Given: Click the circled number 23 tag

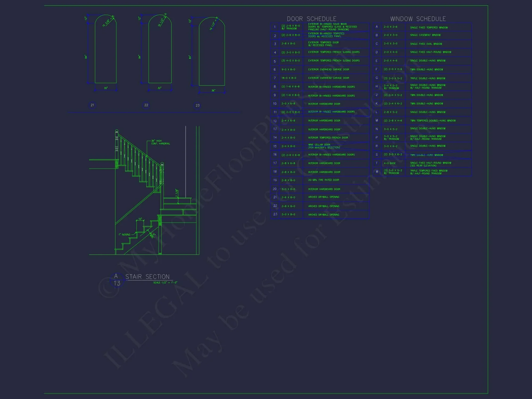Looking at the screenshot, I should pos(197,105).
